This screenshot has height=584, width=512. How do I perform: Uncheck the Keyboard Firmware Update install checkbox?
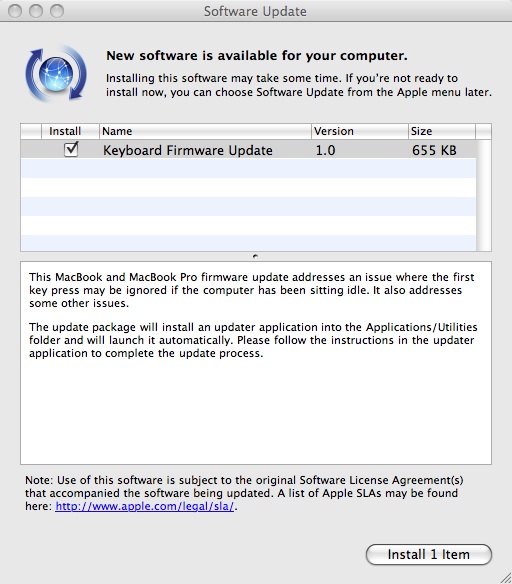tap(71, 149)
